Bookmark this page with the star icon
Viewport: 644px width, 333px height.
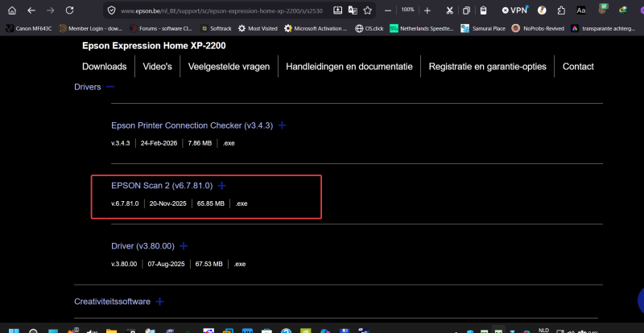click(x=367, y=10)
